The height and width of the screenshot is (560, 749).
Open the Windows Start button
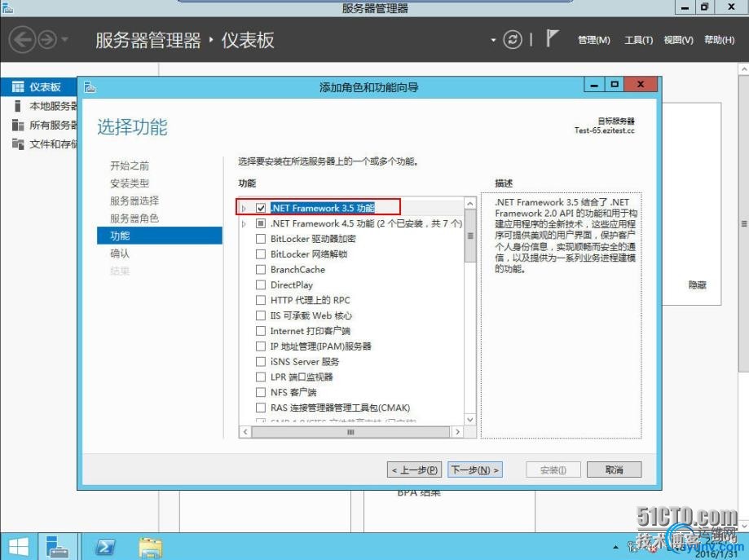pos(19,547)
